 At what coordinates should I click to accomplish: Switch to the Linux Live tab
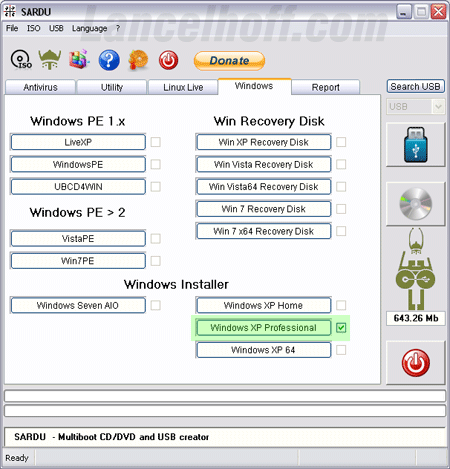(183, 87)
